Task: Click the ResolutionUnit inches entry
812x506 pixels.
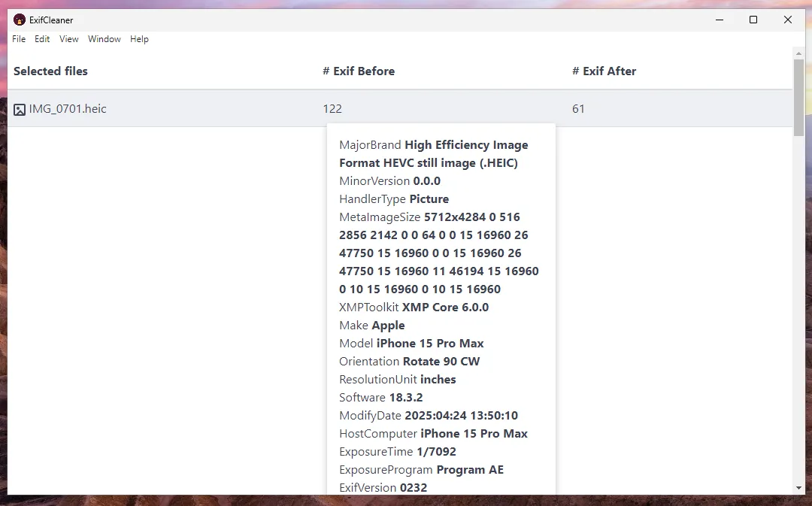Action: [398, 379]
